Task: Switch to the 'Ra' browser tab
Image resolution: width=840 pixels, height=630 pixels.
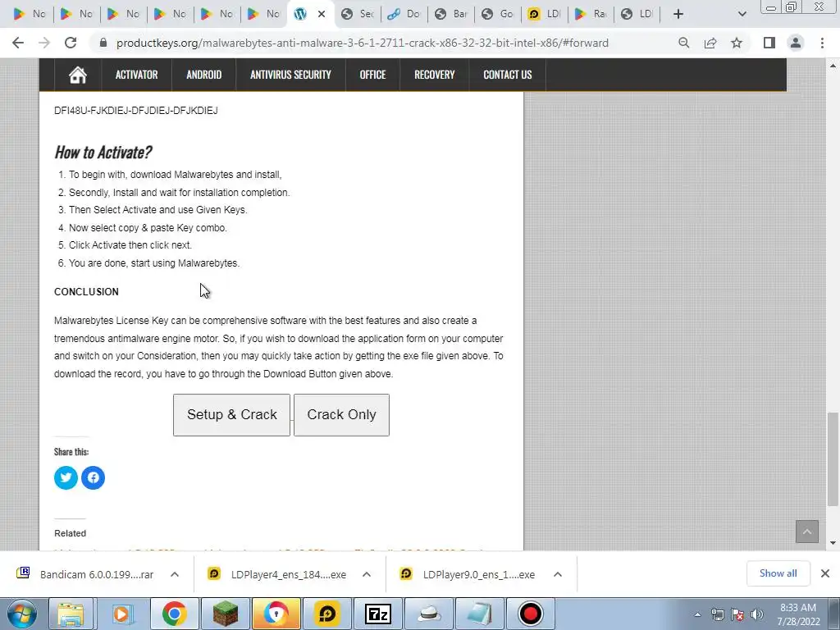Action: [x=591, y=14]
